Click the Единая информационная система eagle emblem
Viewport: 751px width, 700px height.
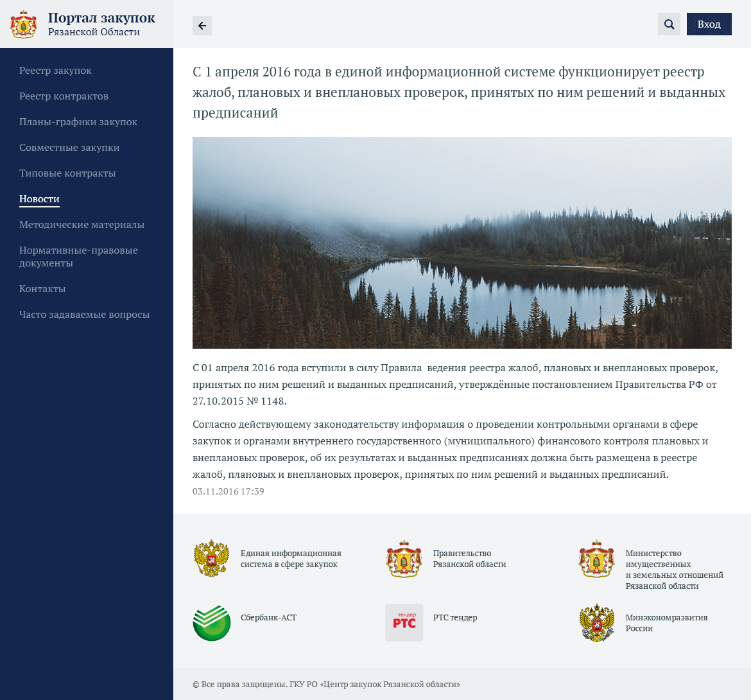click(212, 559)
